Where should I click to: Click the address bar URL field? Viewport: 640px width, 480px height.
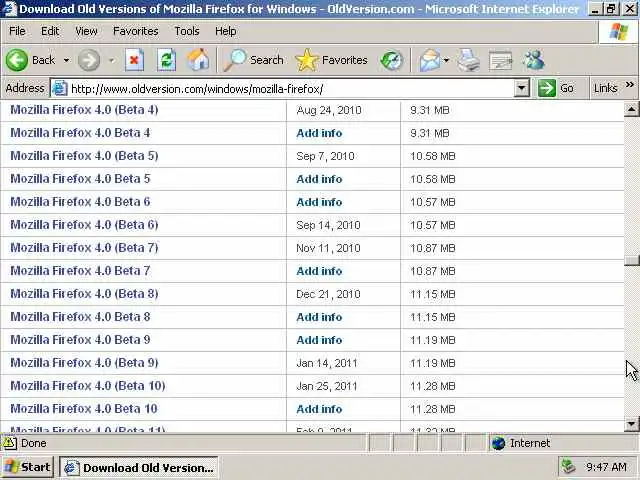(x=290, y=89)
